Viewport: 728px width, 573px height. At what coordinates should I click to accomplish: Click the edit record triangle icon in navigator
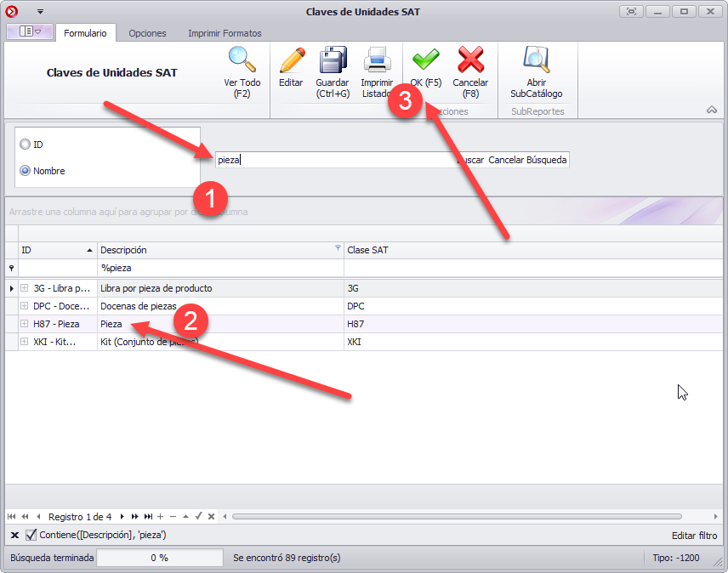pyautogui.click(x=185, y=516)
